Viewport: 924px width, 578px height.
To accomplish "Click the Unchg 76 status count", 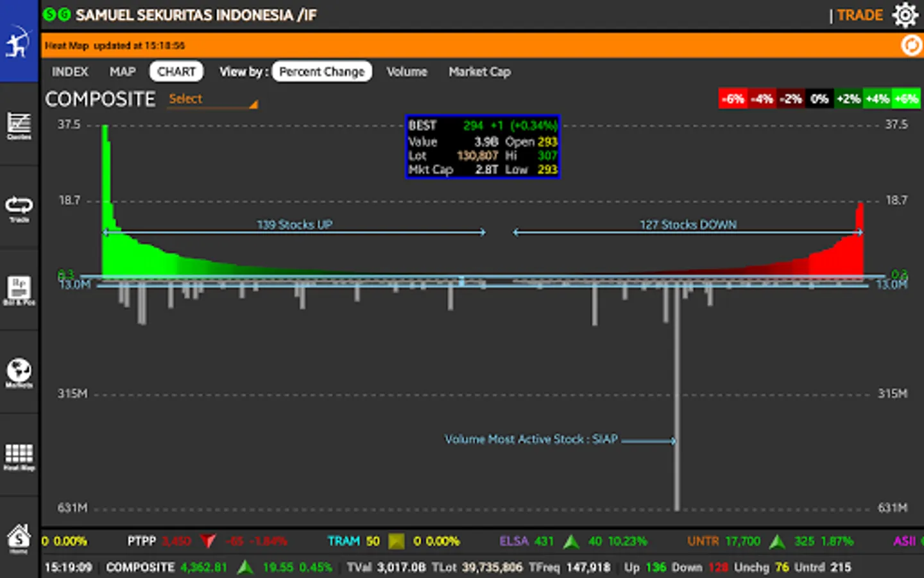I will pyautogui.click(x=761, y=567).
